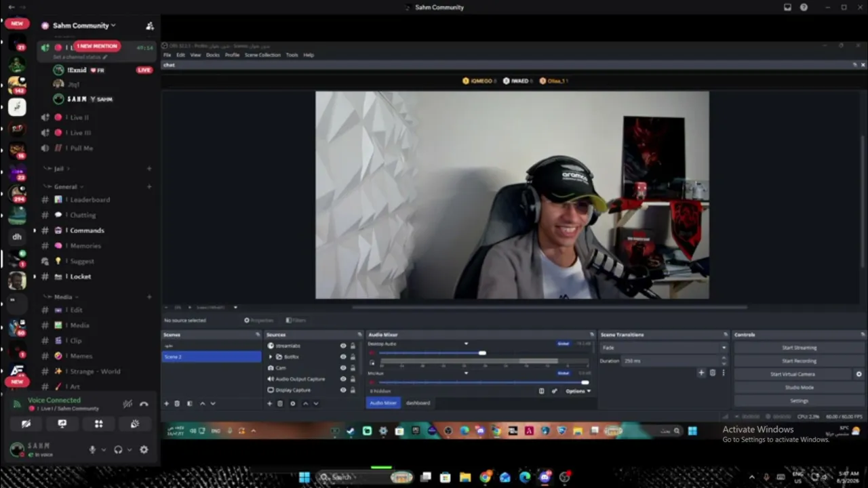Open Discord microphone input options chevron

[104, 449]
